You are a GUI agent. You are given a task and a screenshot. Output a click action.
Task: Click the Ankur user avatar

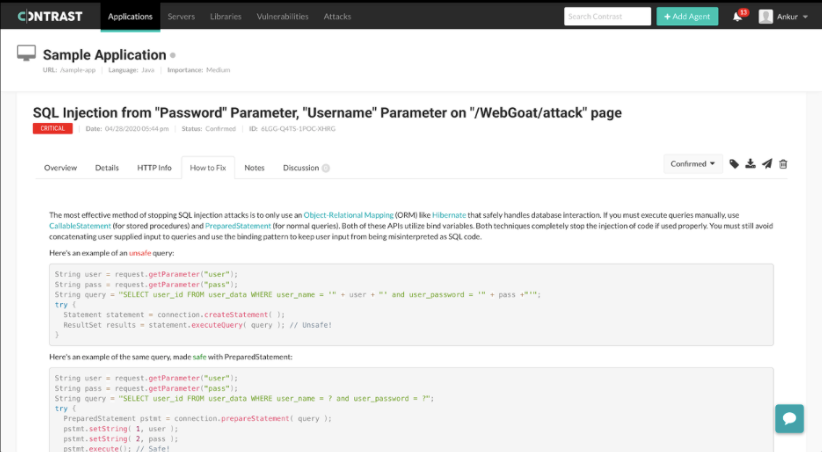[x=765, y=17]
